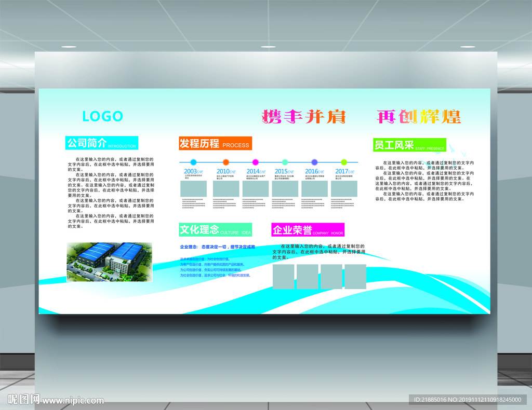Click the image placeholder under 2014
This screenshot has height=410, width=532.
coord(256,189)
